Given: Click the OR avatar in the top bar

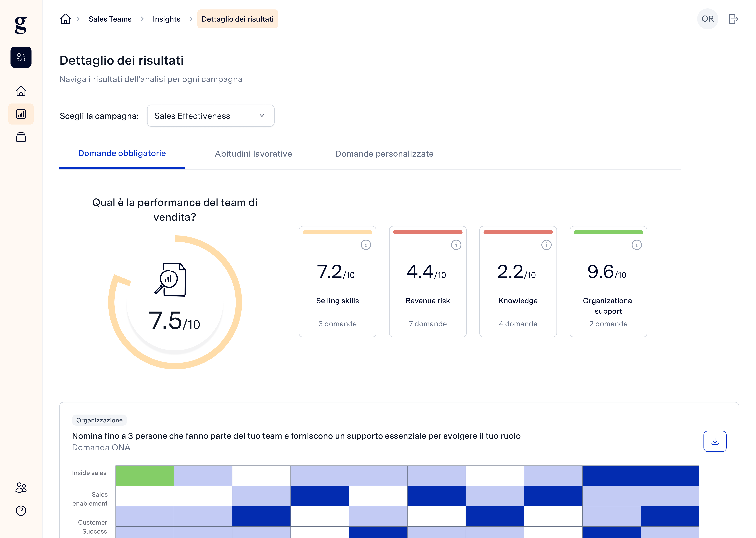Looking at the screenshot, I should pos(707,19).
